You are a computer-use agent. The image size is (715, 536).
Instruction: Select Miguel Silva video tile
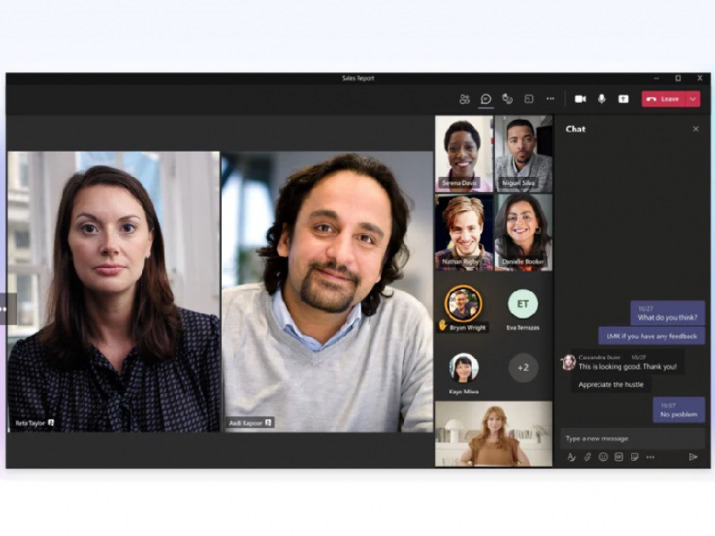coord(523,154)
